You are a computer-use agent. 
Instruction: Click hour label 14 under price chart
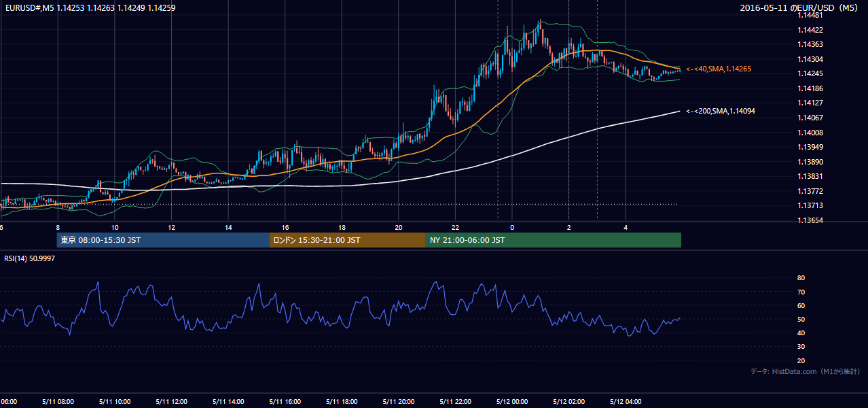228,227
